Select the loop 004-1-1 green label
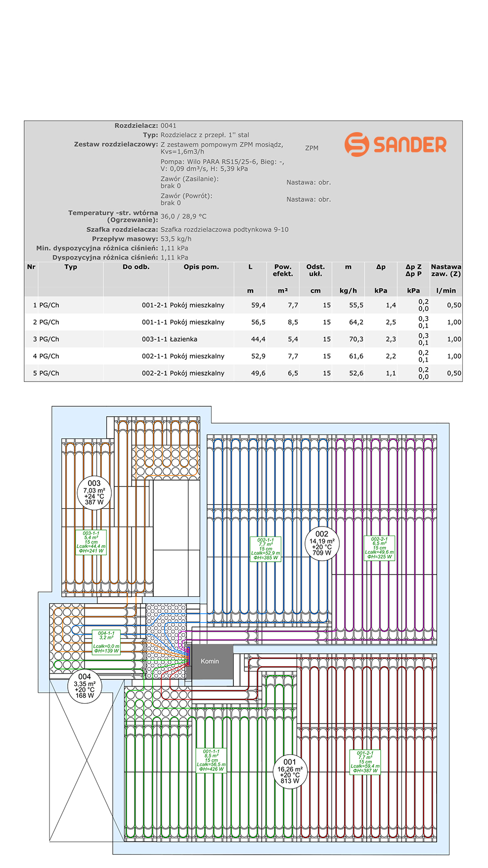Viewport: 488px width, 868px height. click(x=106, y=642)
